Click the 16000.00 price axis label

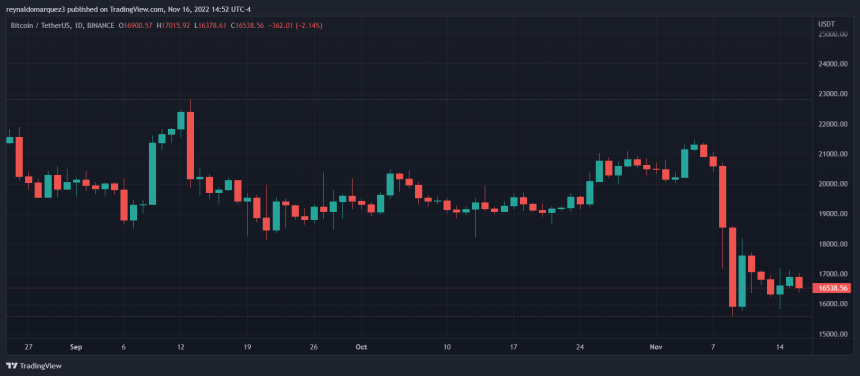point(833,304)
